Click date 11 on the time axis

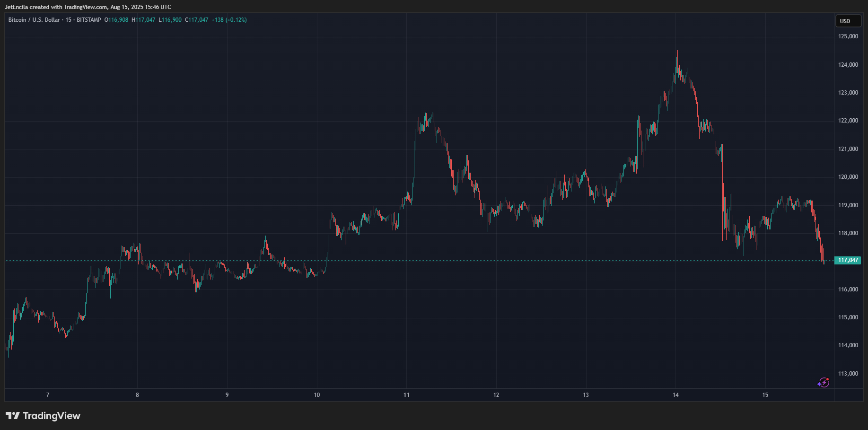point(406,395)
